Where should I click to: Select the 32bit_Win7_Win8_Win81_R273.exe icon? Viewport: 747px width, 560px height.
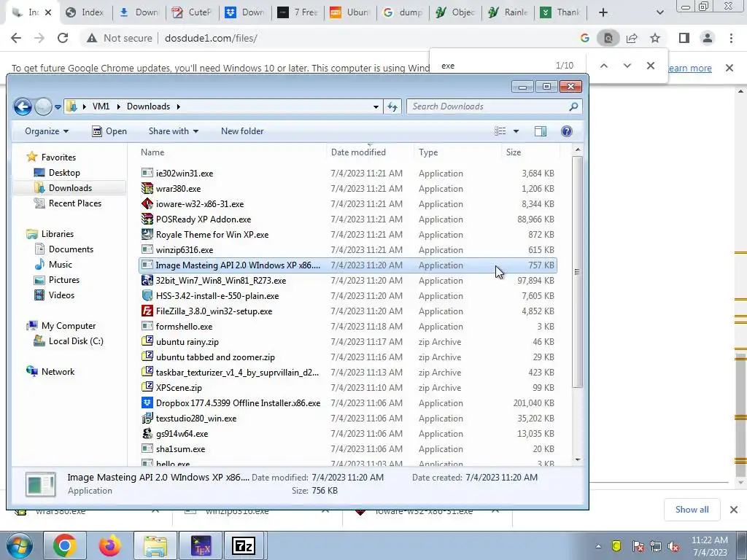[147, 281]
